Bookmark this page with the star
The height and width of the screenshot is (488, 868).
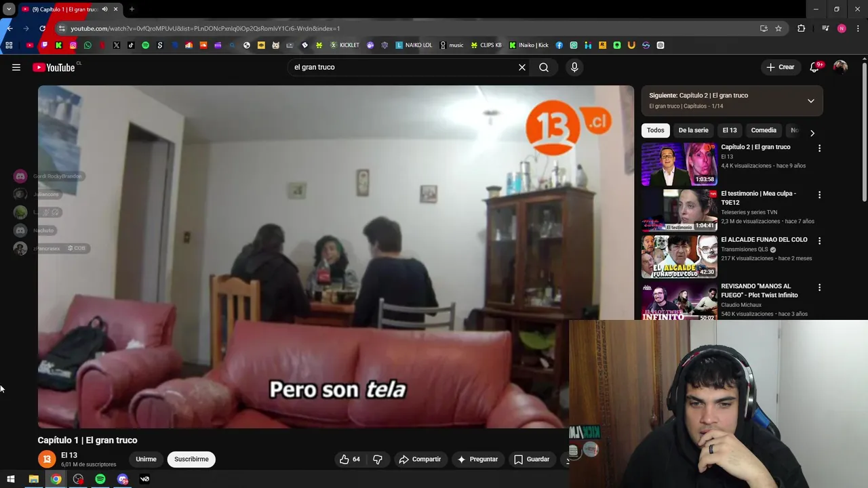[x=778, y=28]
